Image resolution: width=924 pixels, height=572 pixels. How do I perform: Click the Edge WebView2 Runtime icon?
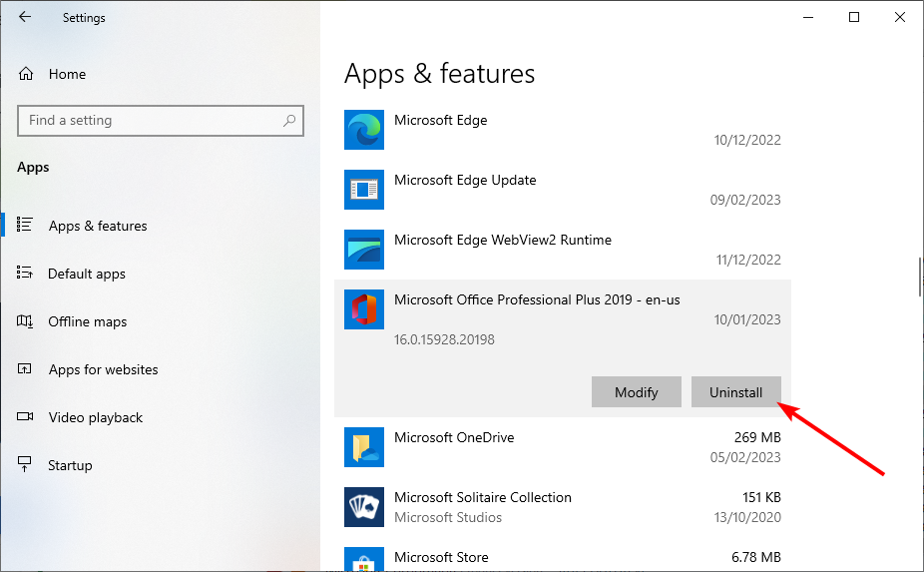(x=364, y=250)
